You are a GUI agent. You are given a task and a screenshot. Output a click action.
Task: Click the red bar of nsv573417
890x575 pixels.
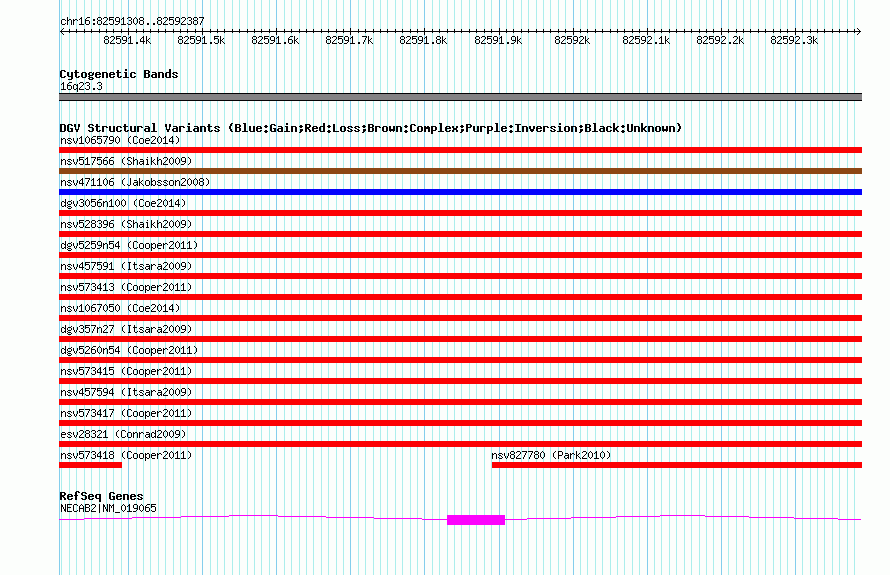point(460,423)
